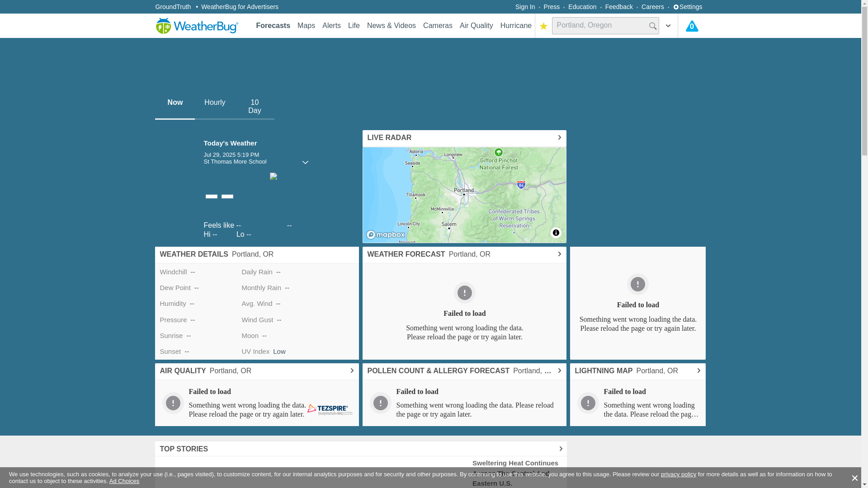
Task: Click the Sign In link
Action: coord(525,7)
